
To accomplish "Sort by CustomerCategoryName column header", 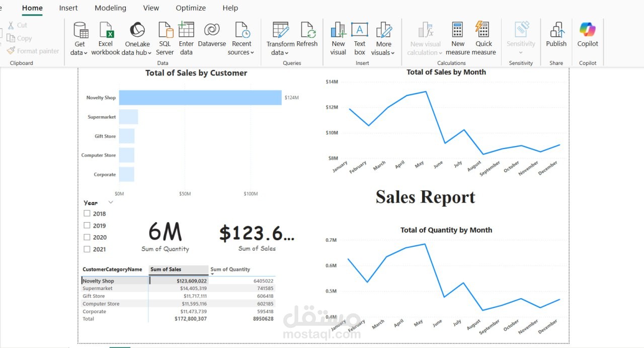I will 112,269.
